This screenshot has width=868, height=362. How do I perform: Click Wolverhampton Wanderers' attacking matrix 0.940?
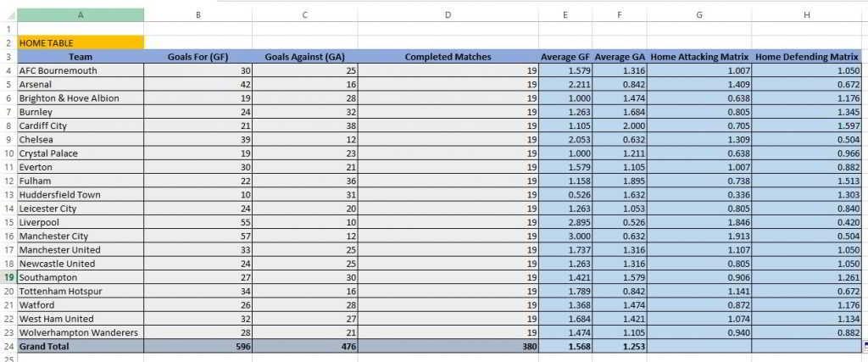(699, 332)
